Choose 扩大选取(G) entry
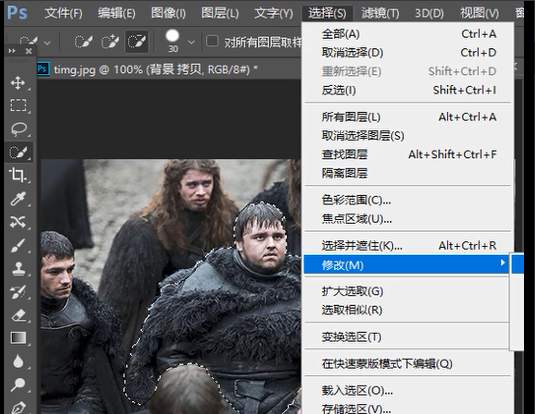The image size is (535, 414). coord(406,291)
